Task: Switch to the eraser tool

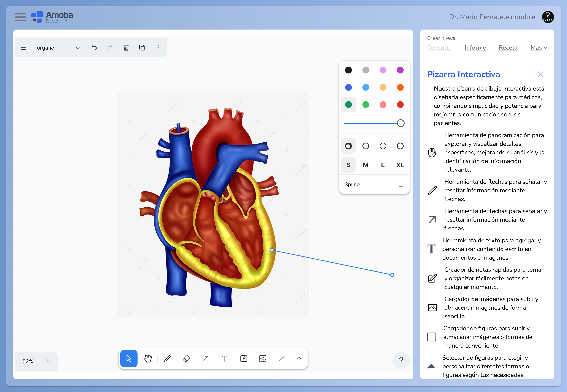Action: [186, 359]
